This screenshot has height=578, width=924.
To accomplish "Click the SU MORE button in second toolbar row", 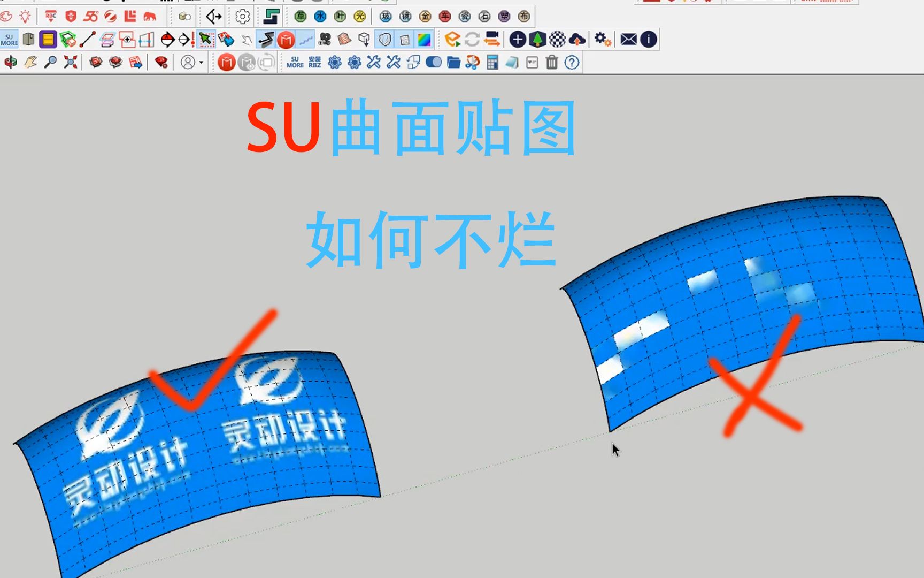I will coord(9,40).
